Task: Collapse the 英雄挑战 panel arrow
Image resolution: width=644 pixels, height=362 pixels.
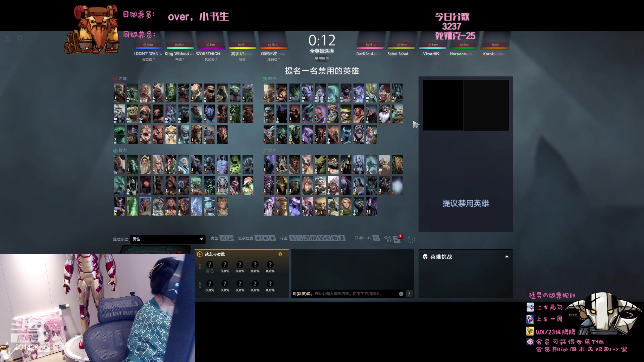Action: point(507,256)
